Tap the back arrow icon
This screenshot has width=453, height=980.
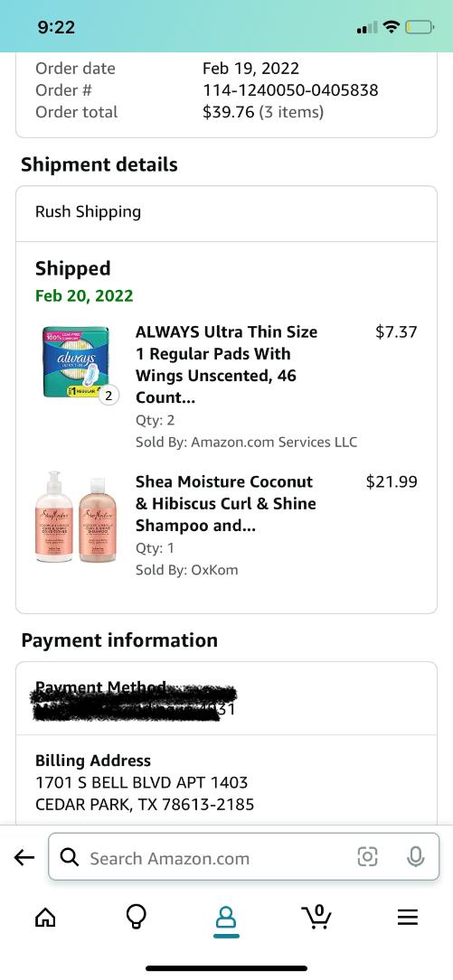click(24, 857)
